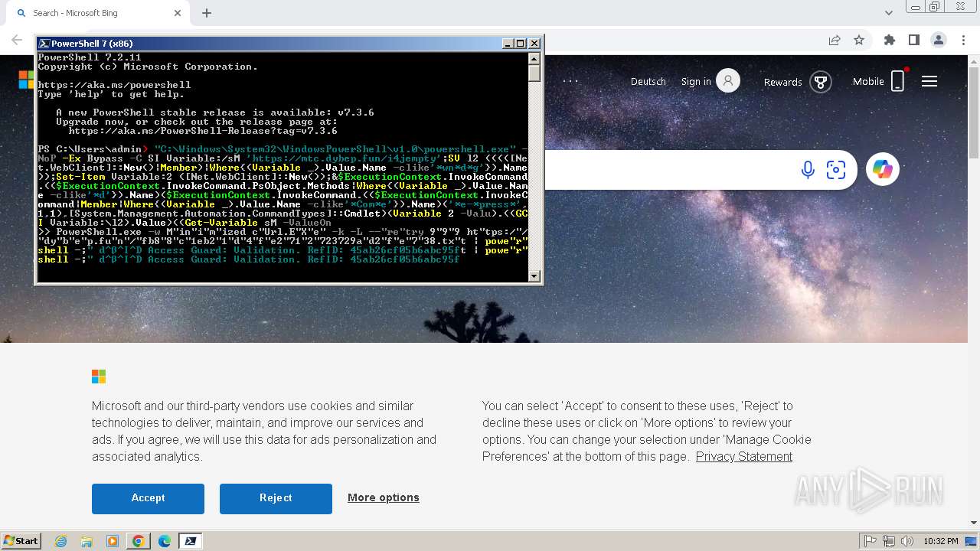Click the Rewards trophy icon
This screenshot has height=551, width=980.
point(821,82)
